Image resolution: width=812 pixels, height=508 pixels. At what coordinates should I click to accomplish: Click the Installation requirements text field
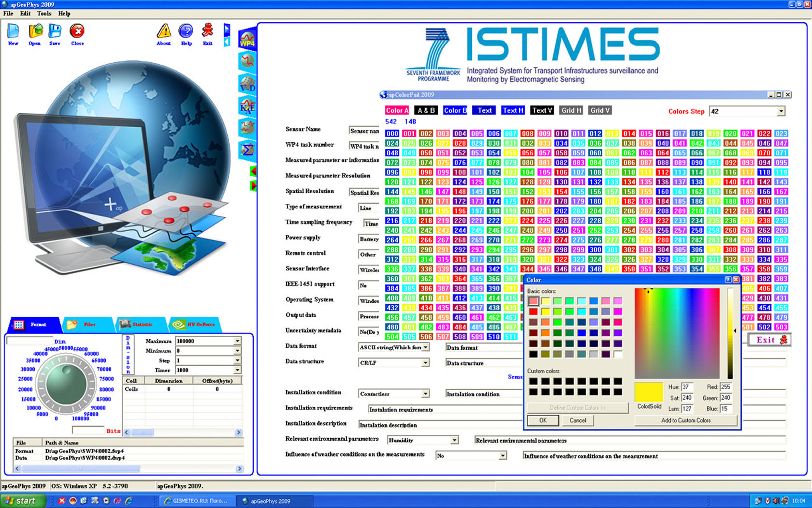445,409
